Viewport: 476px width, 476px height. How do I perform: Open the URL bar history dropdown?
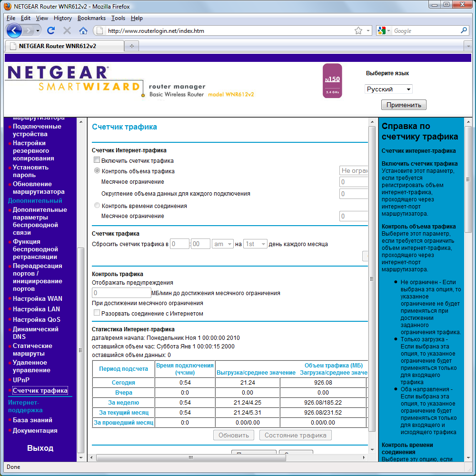(x=368, y=30)
